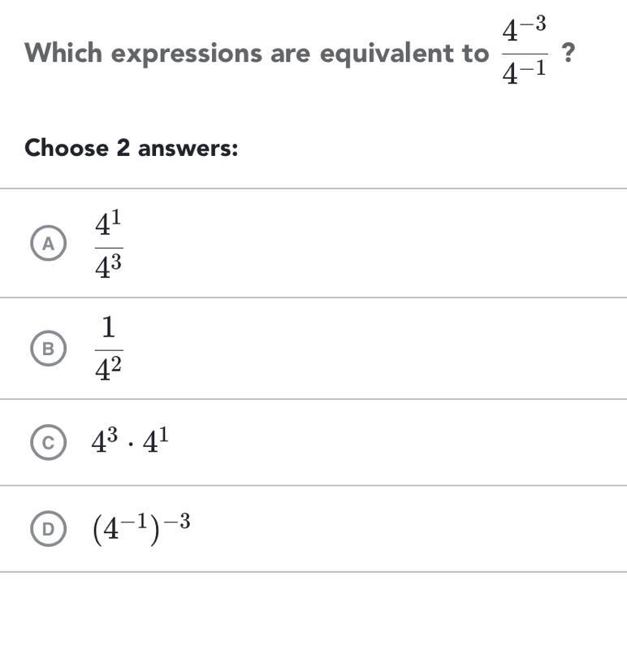Click the numerator 4^-3 in the question
The width and height of the screenshot is (627, 672).
tap(524, 31)
